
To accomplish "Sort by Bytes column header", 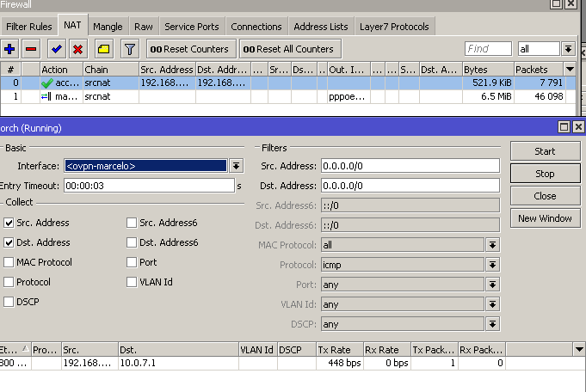I will click(488, 70).
